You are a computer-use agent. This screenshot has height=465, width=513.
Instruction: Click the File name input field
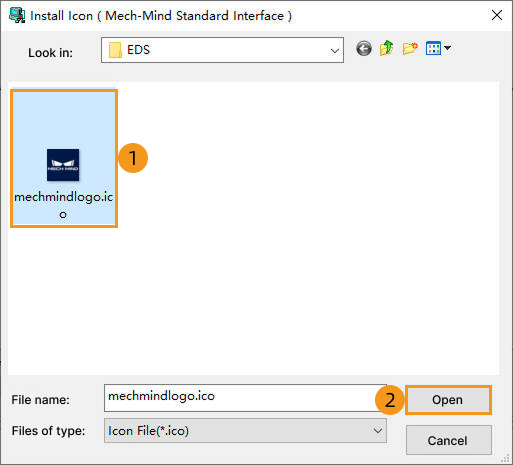point(245,398)
